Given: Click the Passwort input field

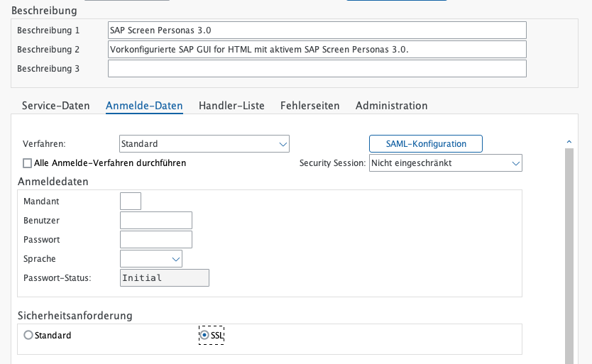Looking at the screenshot, I should (x=156, y=240).
